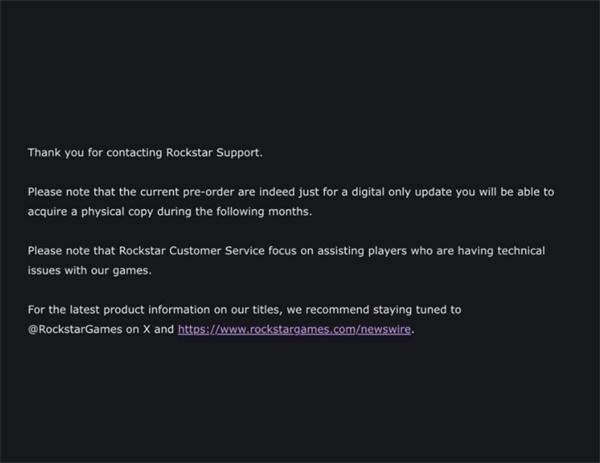
Task: Click the words "Rockstar Support" in first line
Action: pos(214,153)
